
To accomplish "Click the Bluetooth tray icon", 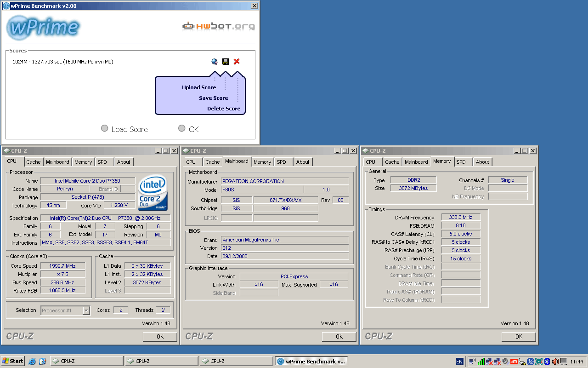I will click(x=547, y=361).
